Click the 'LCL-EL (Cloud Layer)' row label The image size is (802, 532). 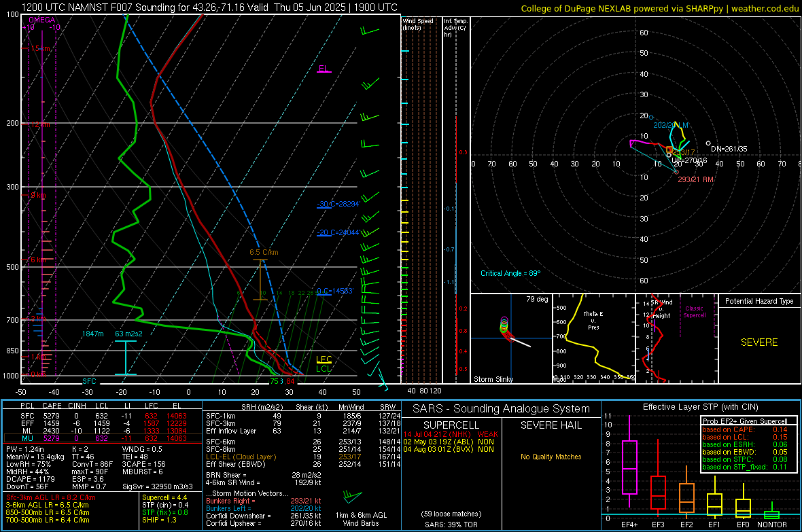[x=241, y=457]
